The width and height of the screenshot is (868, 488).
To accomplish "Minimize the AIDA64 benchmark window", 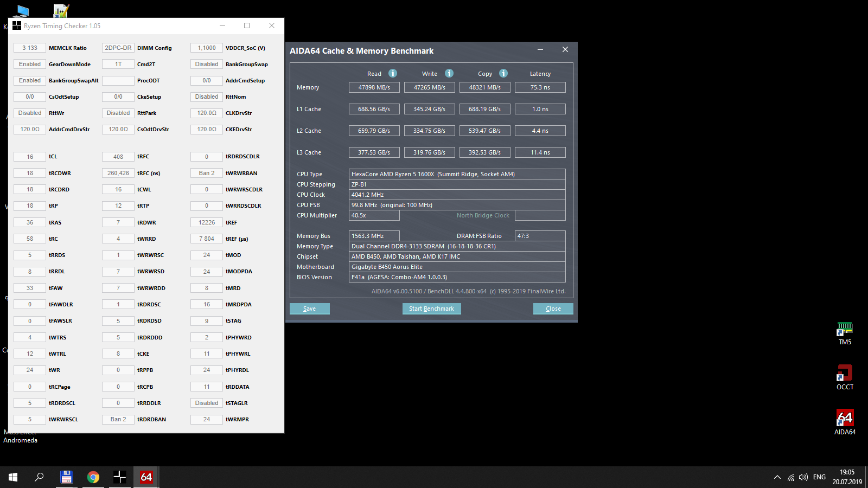I will [540, 50].
